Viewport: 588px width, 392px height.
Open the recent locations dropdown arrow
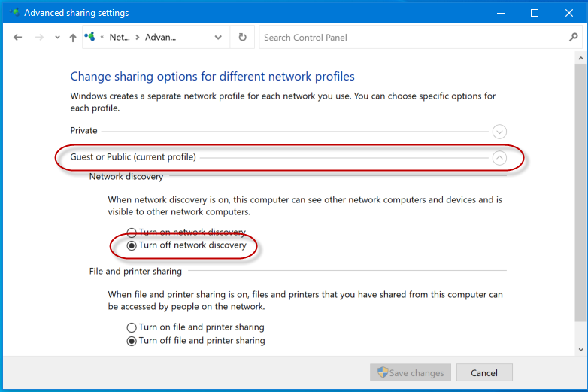(x=57, y=38)
